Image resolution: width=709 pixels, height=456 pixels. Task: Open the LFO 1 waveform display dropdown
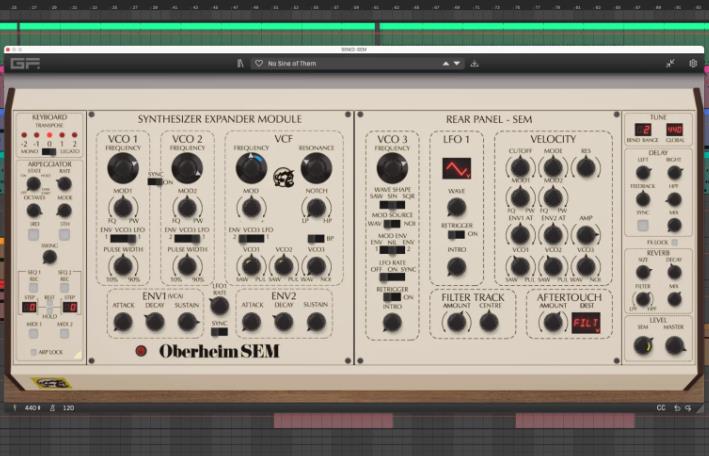pos(456,168)
